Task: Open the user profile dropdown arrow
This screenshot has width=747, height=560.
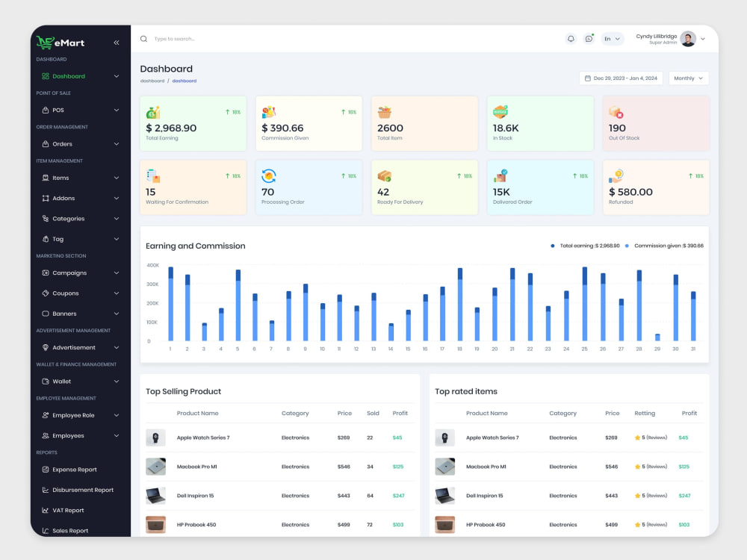Action: pyautogui.click(x=703, y=39)
